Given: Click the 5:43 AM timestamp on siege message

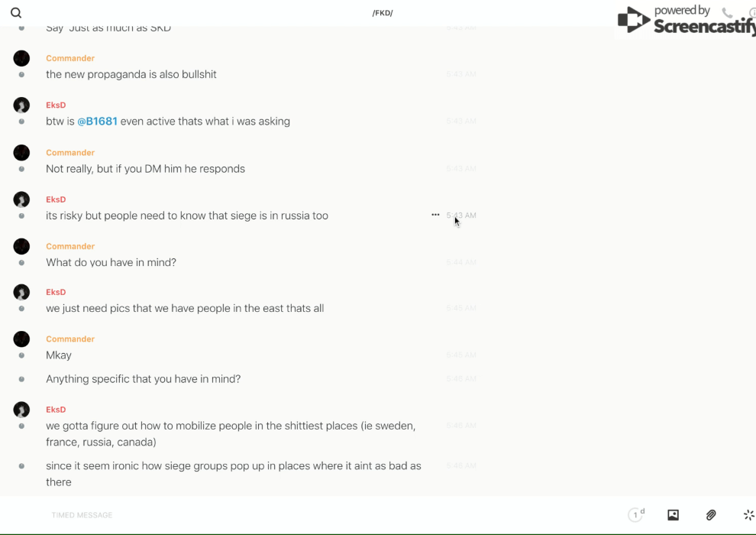Looking at the screenshot, I should pyautogui.click(x=461, y=216).
